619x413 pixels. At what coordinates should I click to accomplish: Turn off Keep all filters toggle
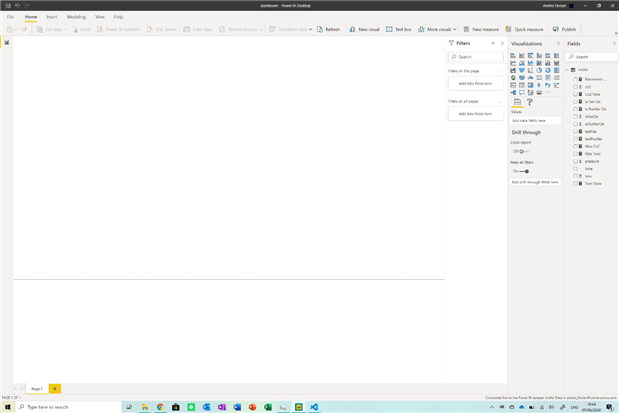[x=524, y=171]
